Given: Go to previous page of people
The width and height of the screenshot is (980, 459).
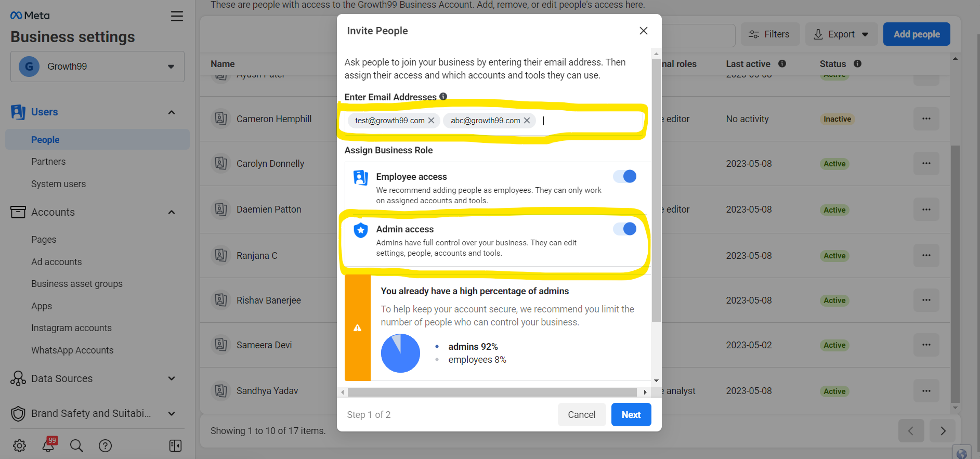Looking at the screenshot, I should pos(911,431).
